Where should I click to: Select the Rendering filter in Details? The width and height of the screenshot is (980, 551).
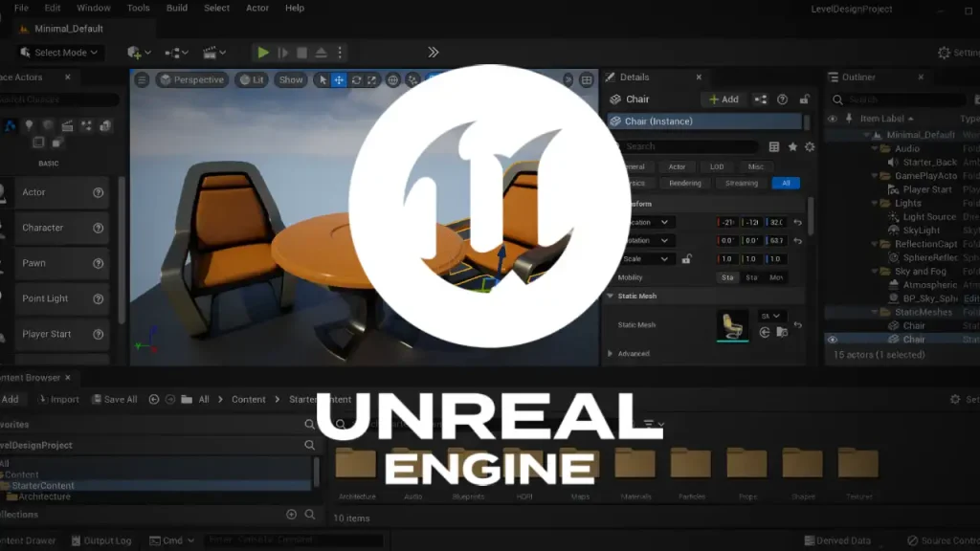click(x=685, y=183)
